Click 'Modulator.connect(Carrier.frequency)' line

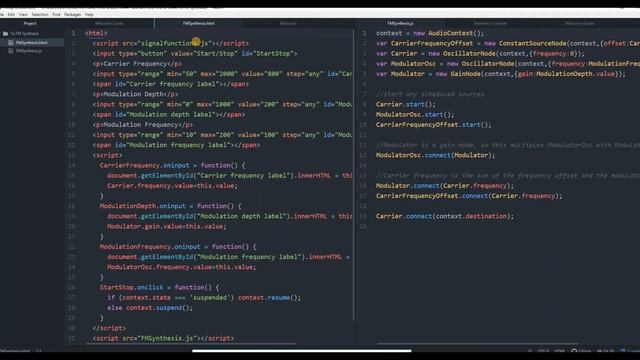point(445,186)
